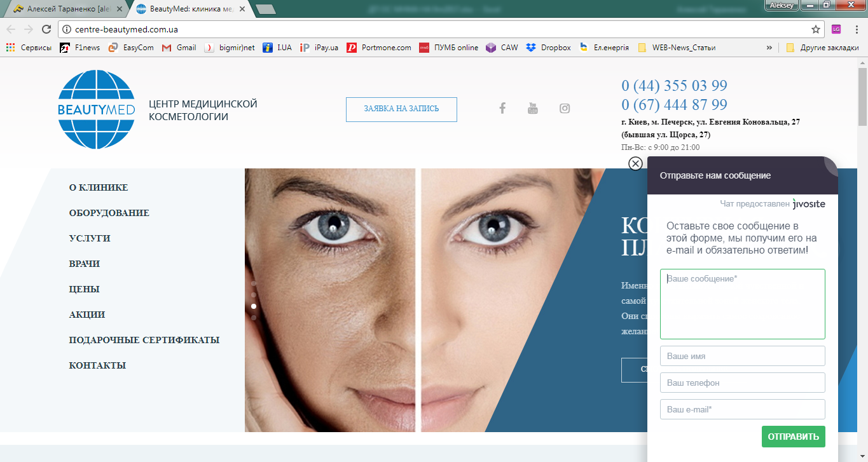Open the КОНТАКТЫ menu item
Screen dimensions: 868x462
pos(97,365)
